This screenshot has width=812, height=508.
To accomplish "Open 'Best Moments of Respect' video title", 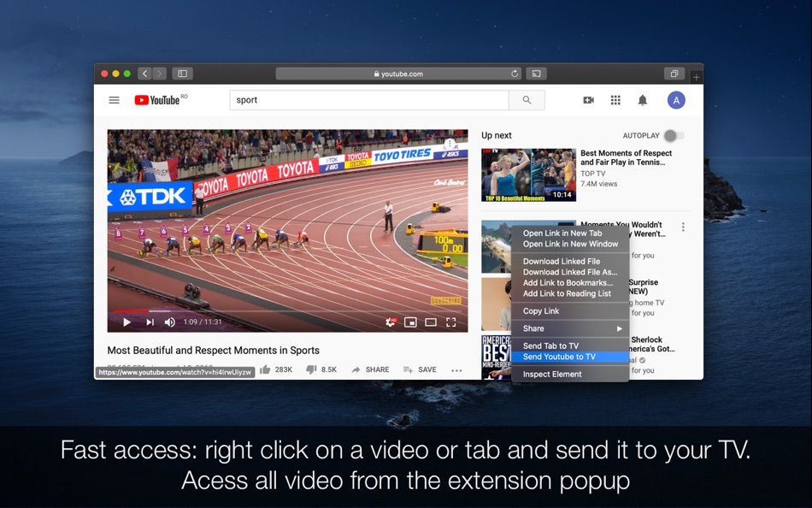I will [626, 157].
